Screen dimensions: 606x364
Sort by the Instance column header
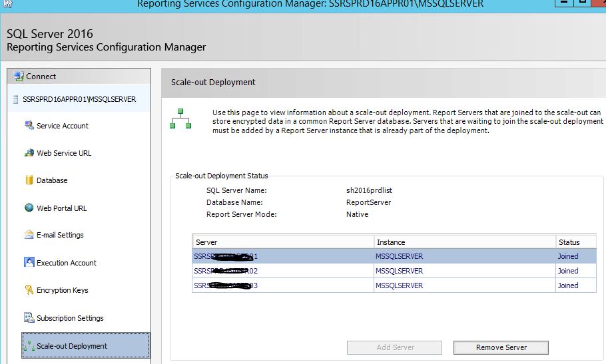point(465,242)
